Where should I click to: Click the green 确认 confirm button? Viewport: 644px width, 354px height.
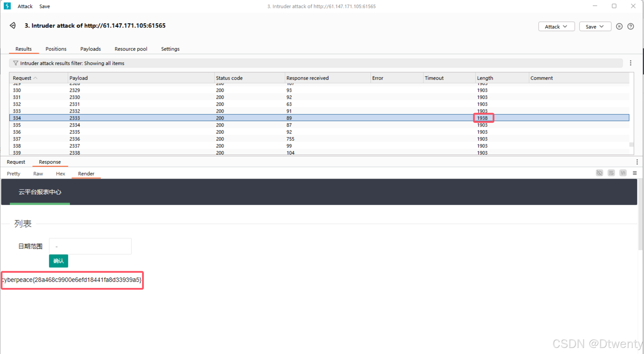pyautogui.click(x=58, y=261)
